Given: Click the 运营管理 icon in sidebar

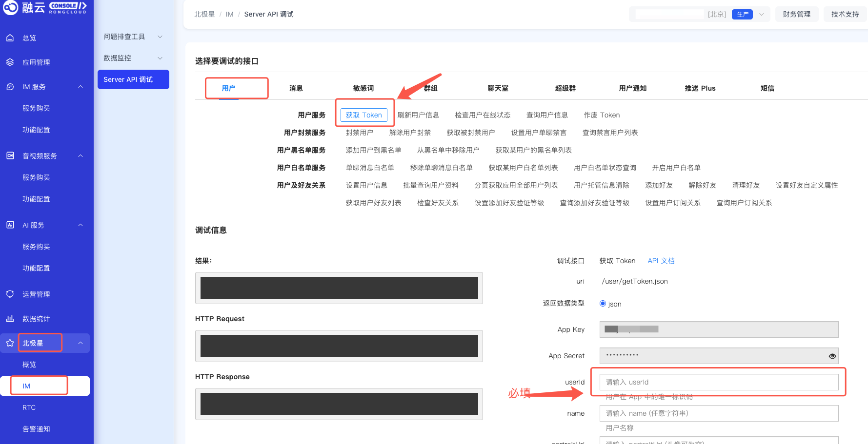Looking at the screenshot, I should [x=10, y=294].
